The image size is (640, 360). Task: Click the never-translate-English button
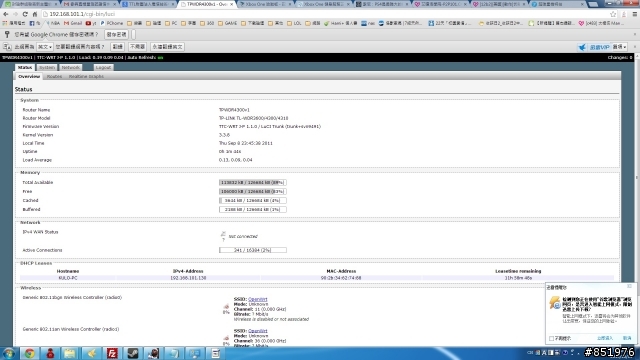click(167, 47)
